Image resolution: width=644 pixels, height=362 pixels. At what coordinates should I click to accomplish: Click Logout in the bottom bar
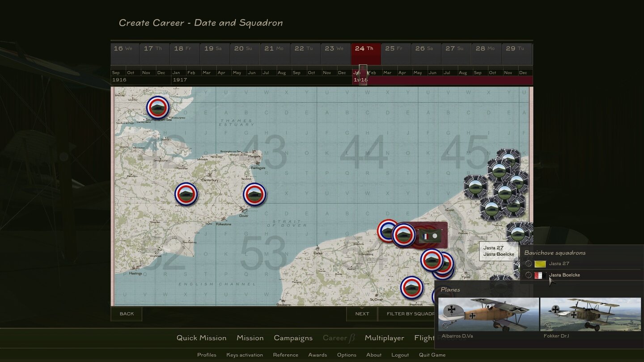point(400,355)
